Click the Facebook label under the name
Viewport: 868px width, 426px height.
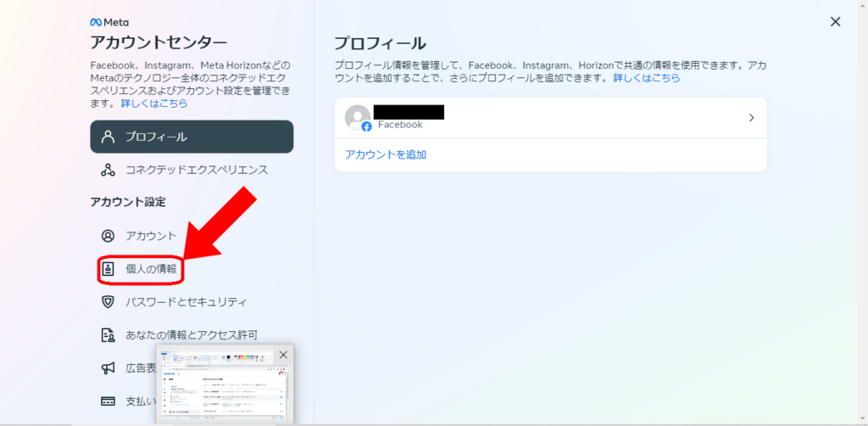click(400, 125)
